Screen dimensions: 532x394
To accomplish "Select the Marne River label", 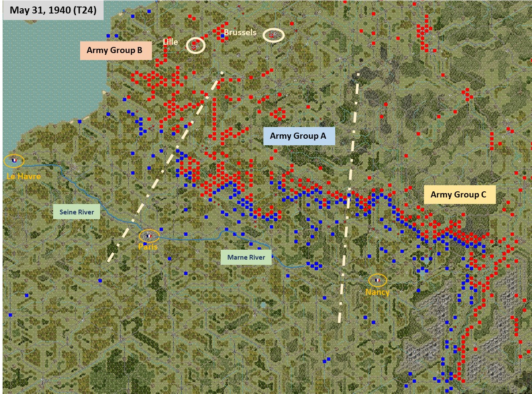I will click(246, 257).
